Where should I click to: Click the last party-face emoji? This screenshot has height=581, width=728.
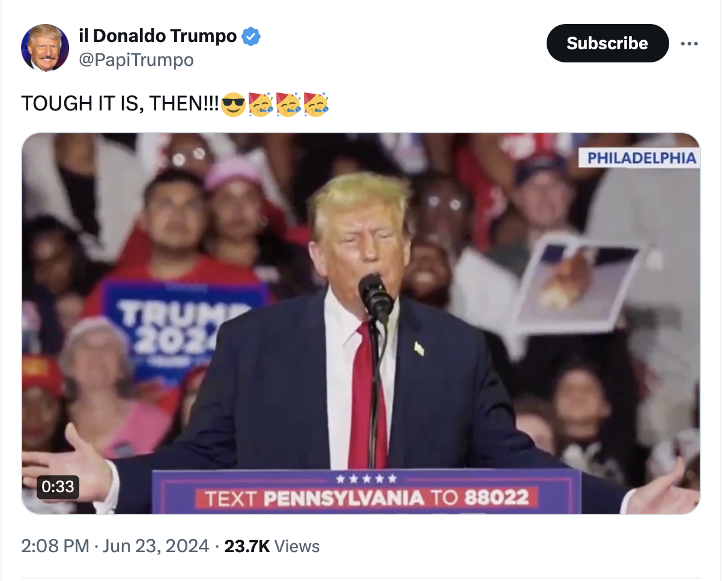tap(316, 104)
